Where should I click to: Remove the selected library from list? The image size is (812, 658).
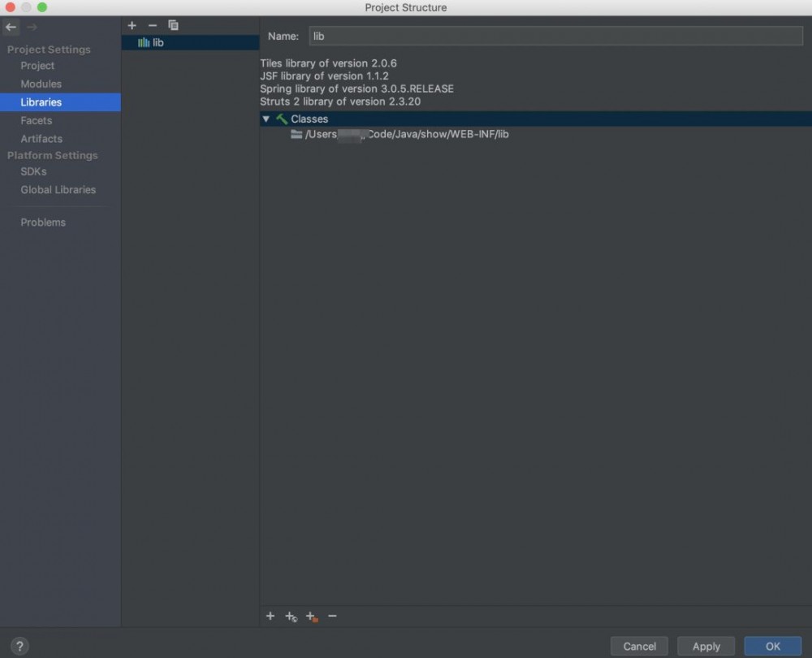[x=153, y=25]
